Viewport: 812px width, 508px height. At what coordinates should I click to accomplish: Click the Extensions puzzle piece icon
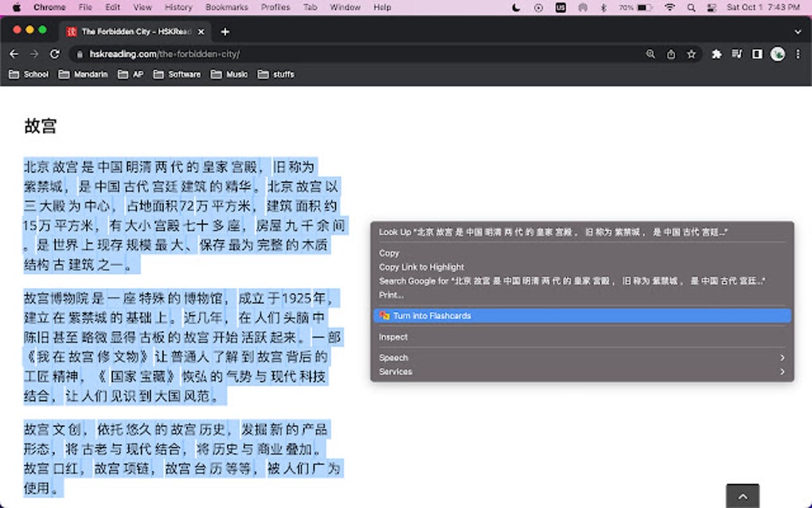pyautogui.click(x=716, y=54)
